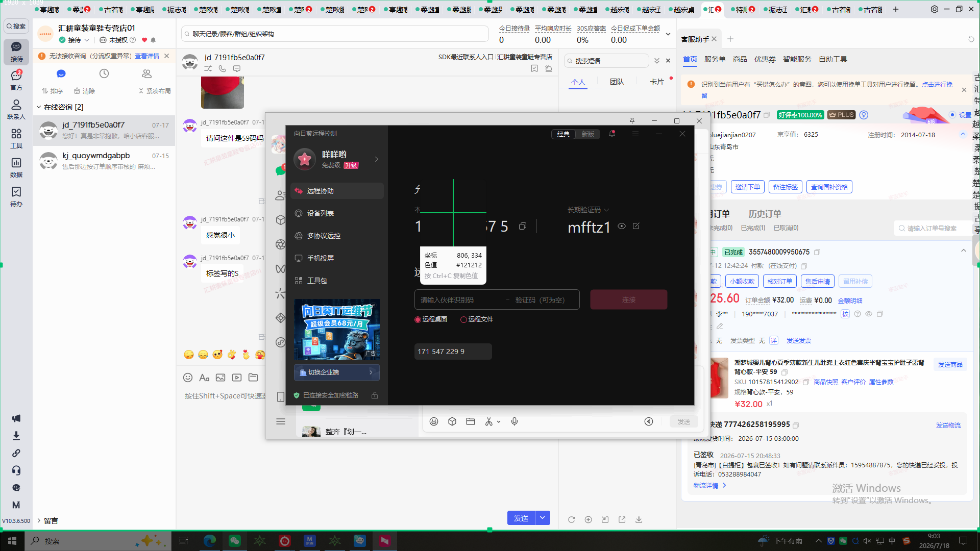Click the 邀请下单 button
Viewport: 980px width, 551px height.
748,187
